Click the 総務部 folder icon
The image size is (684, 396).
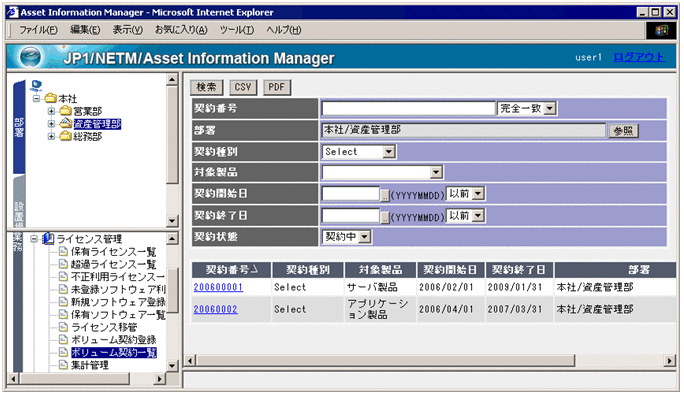(65, 136)
